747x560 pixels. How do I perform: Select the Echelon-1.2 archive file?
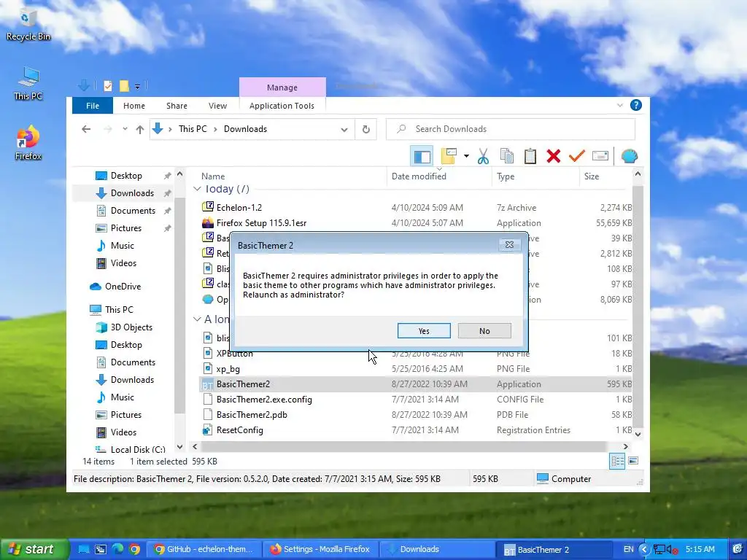pyautogui.click(x=417, y=208)
